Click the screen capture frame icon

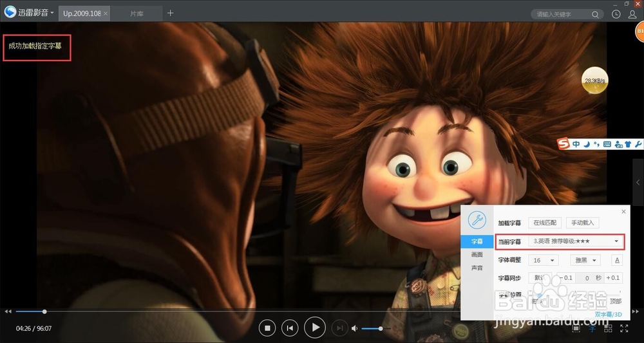point(576,328)
